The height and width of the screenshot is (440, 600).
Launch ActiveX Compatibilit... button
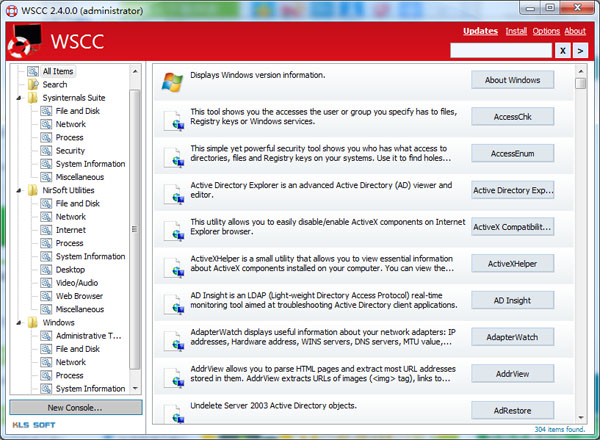coord(512,227)
